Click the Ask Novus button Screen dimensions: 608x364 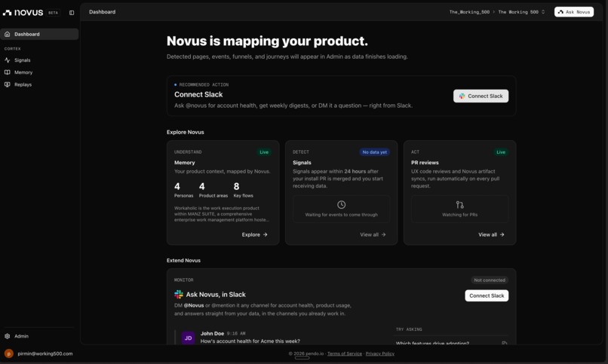[574, 12]
